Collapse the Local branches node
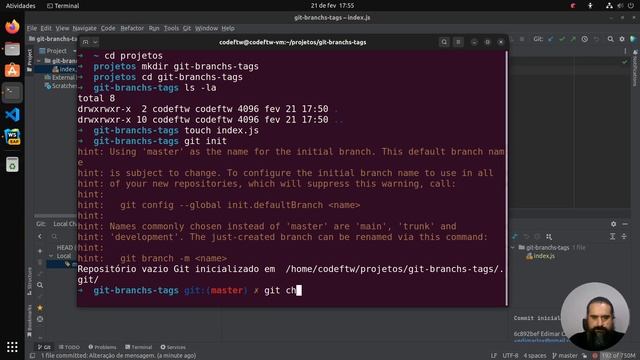640x360 pixels. coord(51,256)
